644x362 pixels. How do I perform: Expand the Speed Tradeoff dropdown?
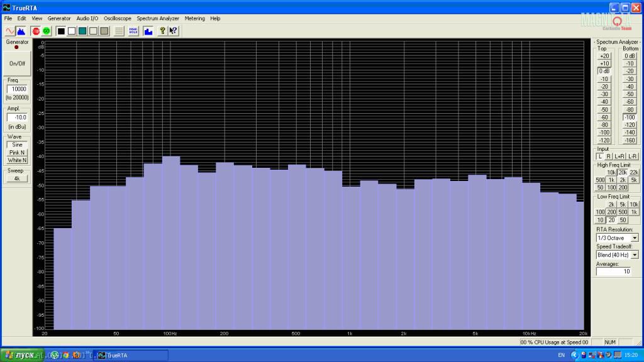coord(634,255)
